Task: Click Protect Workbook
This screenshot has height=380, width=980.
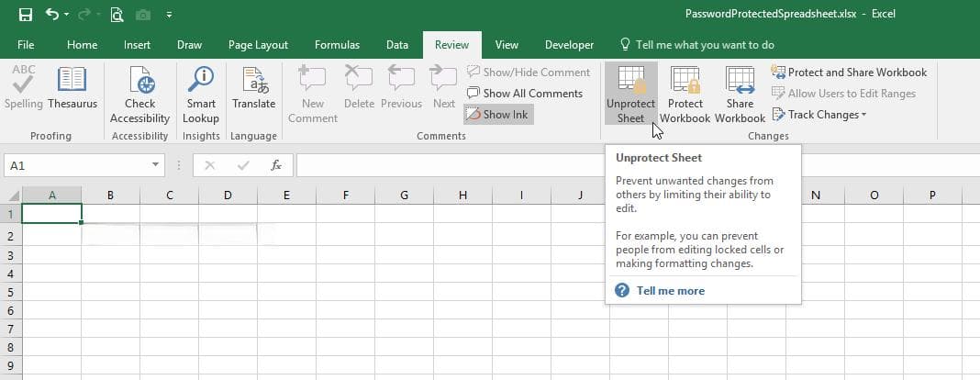Action: 685,95
